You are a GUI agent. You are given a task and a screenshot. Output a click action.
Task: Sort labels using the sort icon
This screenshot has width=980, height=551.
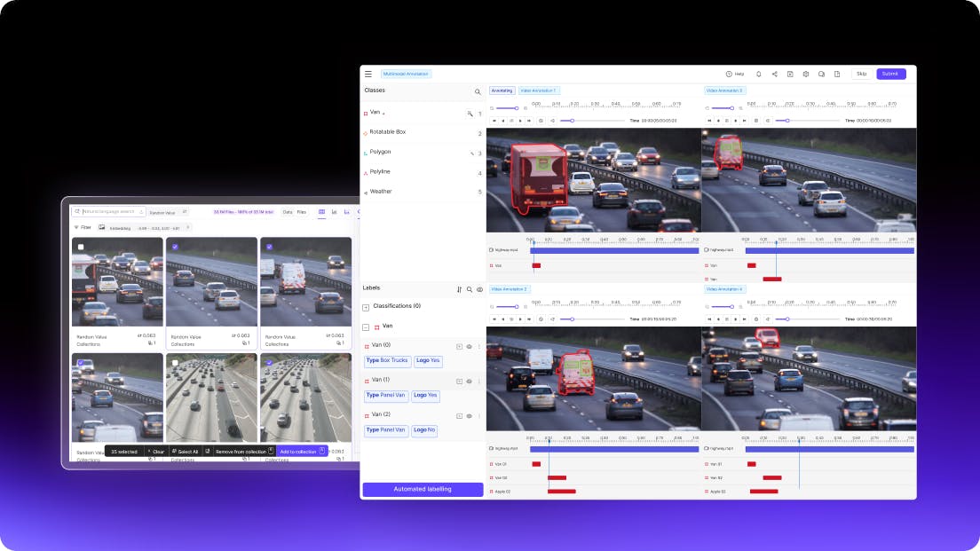point(460,289)
